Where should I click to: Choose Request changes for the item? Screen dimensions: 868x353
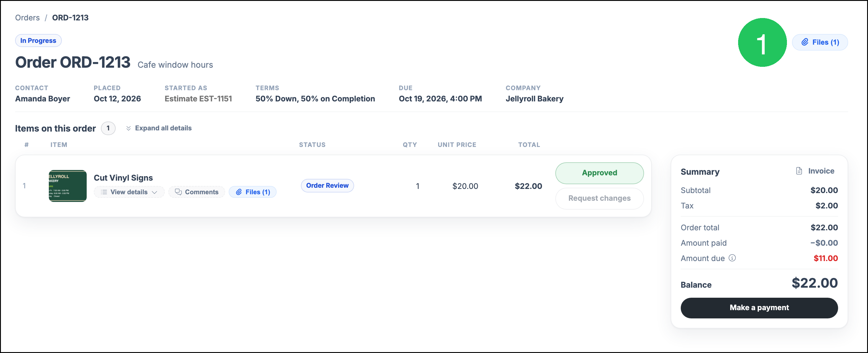click(x=599, y=198)
